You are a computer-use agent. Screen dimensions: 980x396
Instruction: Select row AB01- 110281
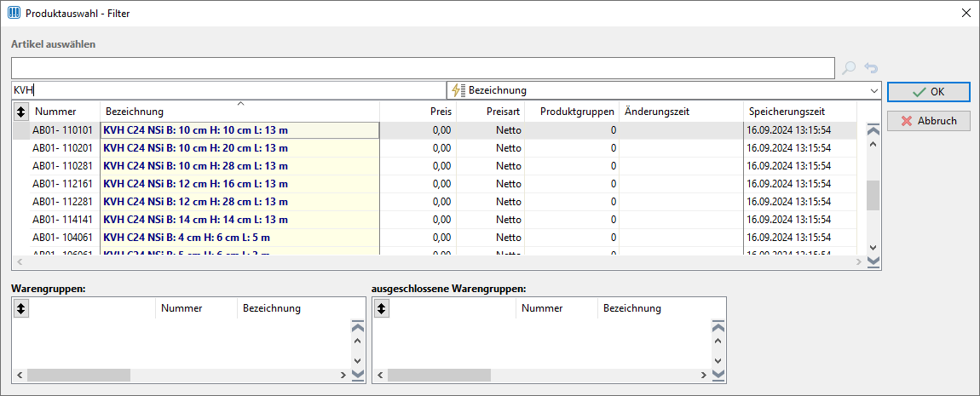click(435, 166)
